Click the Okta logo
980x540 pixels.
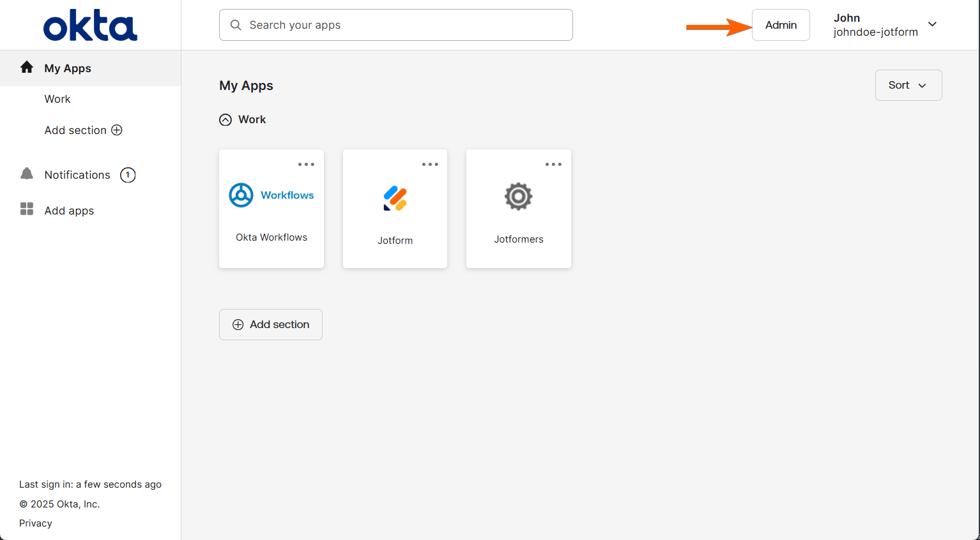[90, 26]
